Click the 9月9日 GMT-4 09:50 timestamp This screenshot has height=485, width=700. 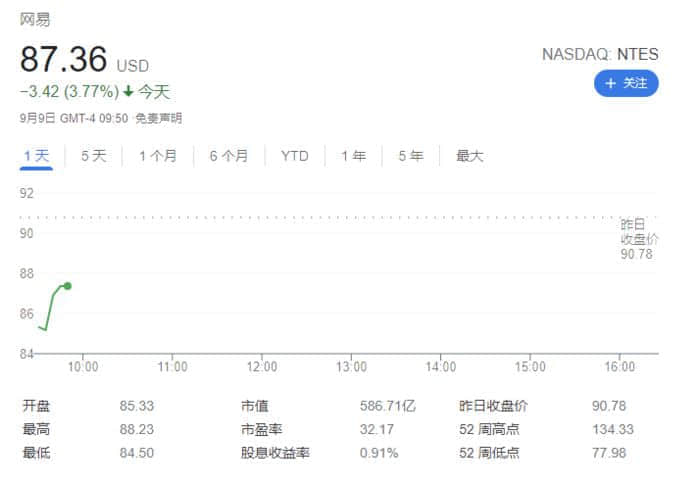(x=74, y=118)
